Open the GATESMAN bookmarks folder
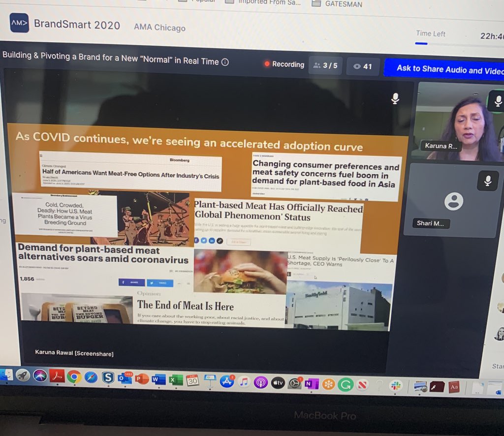Image resolution: width=504 pixels, height=436 pixels. point(337,4)
